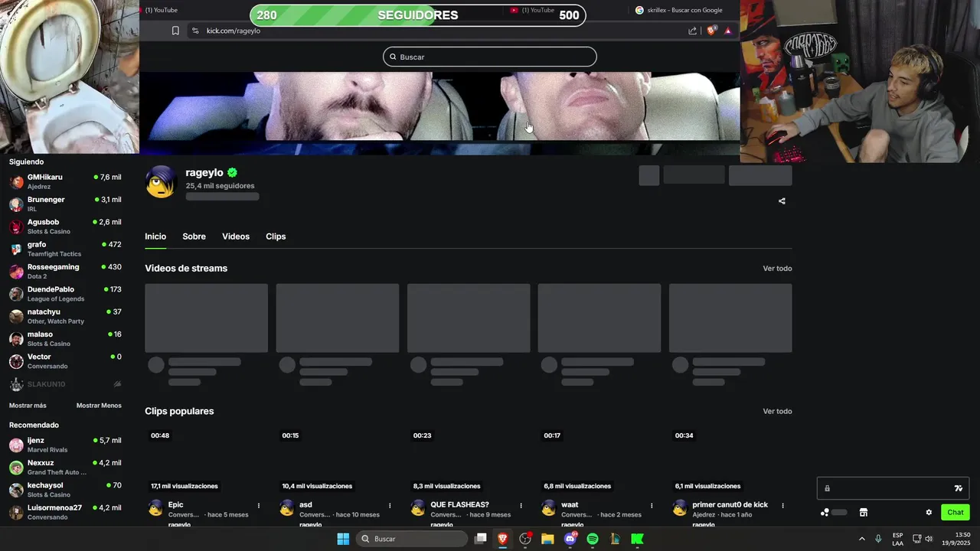Play the 00:23 QUE FLASHEAS? clip thumbnail
This screenshot has height=551, width=980.
coord(469,461)
